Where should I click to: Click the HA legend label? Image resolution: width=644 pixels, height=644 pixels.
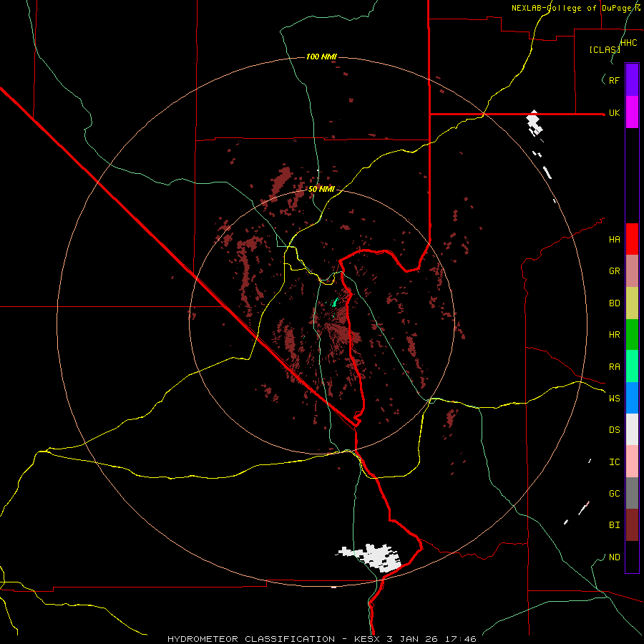pyautogui.click(x=614, y=240)
